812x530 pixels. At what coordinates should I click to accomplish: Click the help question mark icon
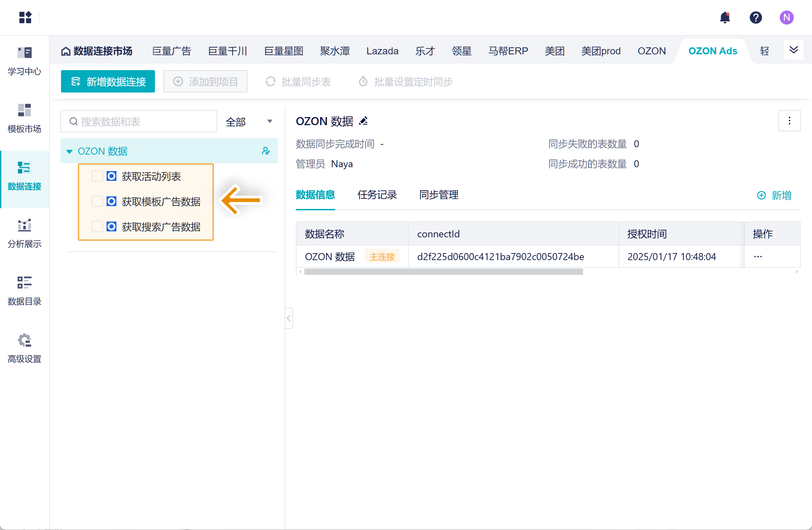[756, 18]
